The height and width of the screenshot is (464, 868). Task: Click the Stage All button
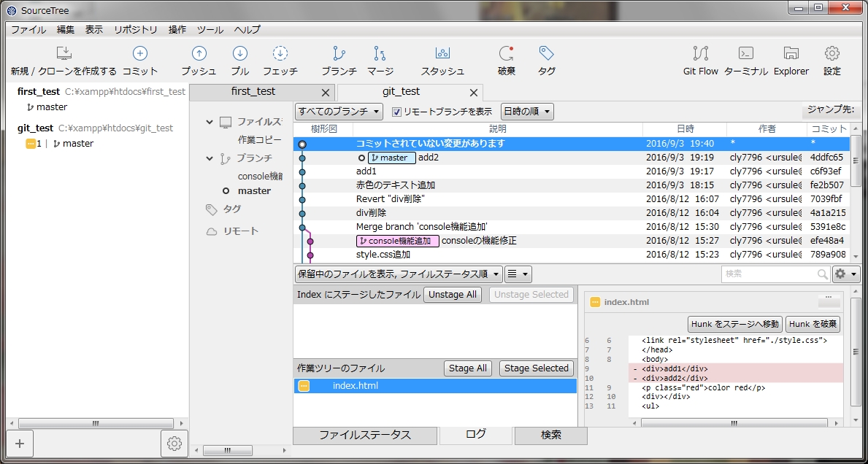pos(468,368)
